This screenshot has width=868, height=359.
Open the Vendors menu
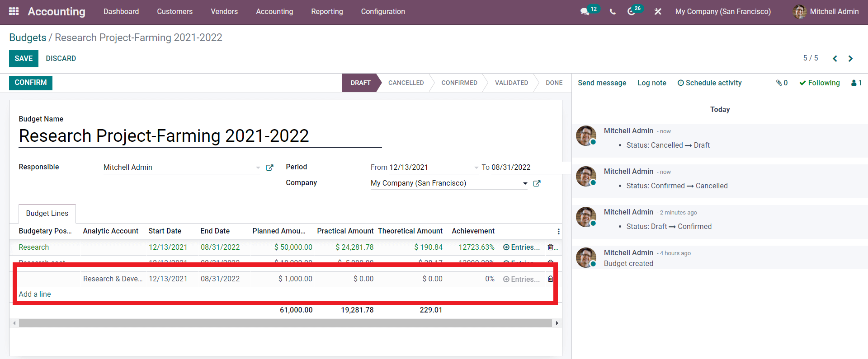pyautogui.click(x=224, y=11)
